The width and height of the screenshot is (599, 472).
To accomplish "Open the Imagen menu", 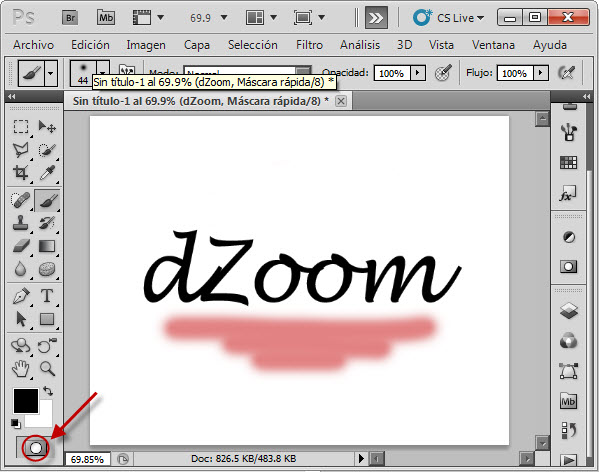I will coord(146,45).
